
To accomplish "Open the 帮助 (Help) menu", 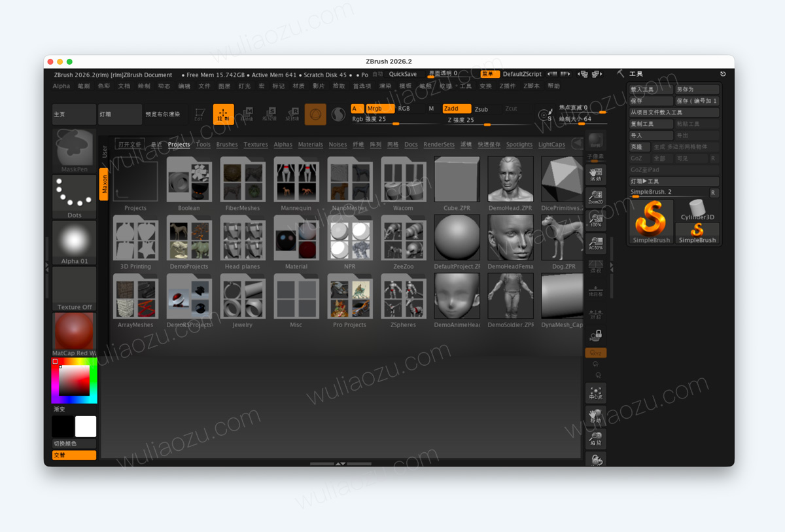I will 553,86.
